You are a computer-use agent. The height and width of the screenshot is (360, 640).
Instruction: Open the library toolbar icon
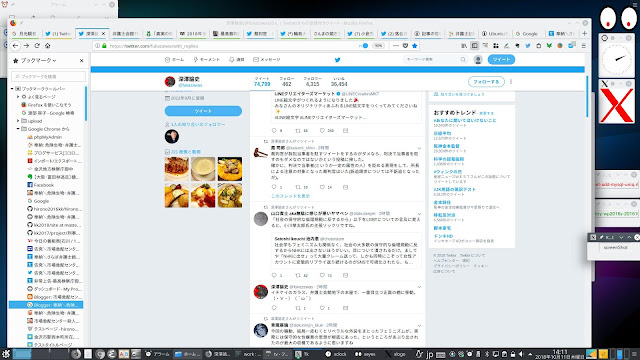464,46
